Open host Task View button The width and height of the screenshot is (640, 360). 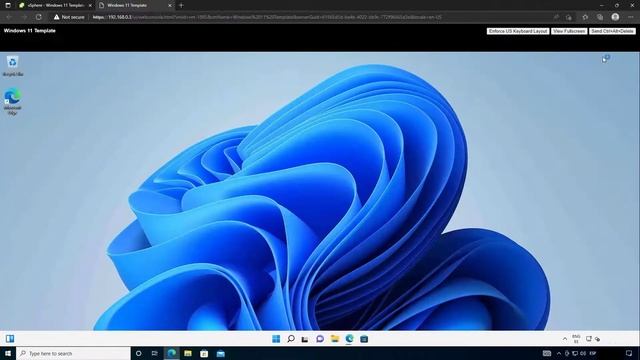pyautogui.click(x=154, y=353)
